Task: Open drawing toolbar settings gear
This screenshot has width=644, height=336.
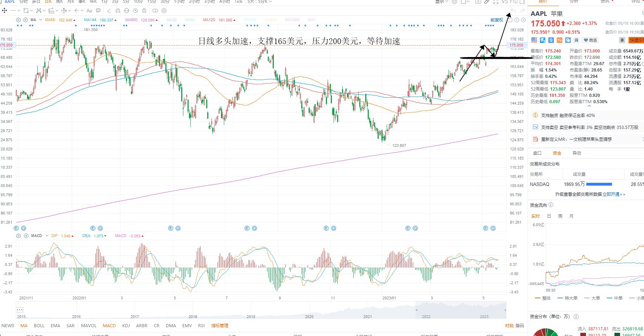Action: 164,11
